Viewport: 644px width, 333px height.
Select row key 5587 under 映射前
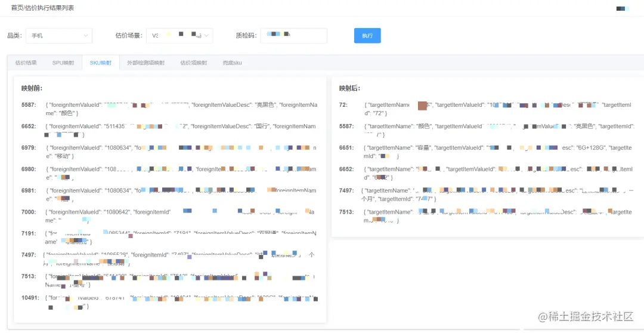pos(29,105)
